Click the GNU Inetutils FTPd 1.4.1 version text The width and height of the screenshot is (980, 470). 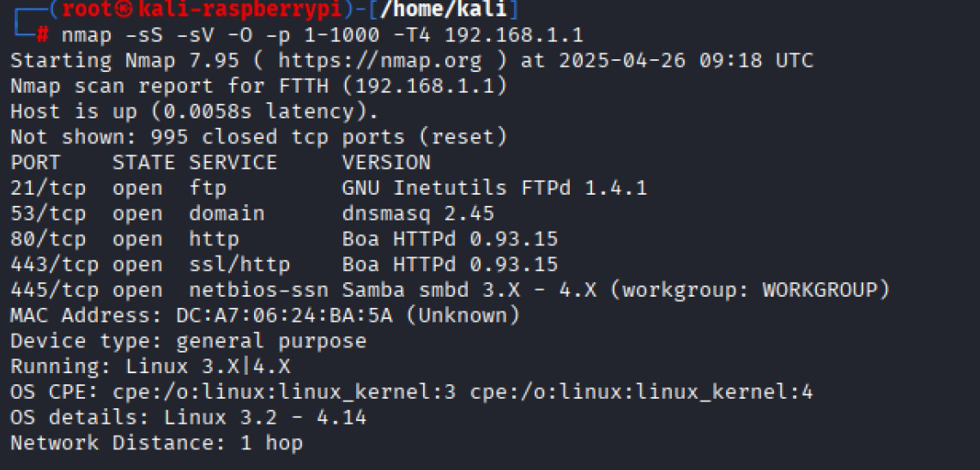(x=494, y=188)
